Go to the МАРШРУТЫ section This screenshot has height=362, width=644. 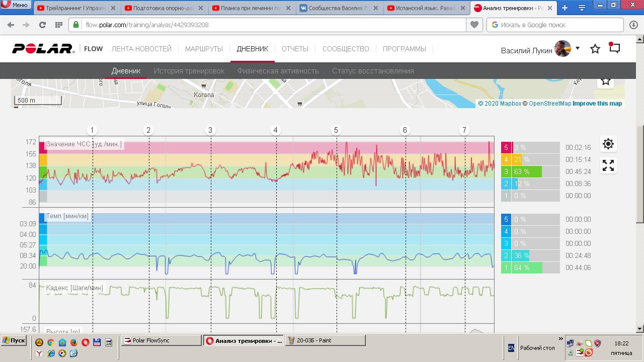tap(204, 49)
